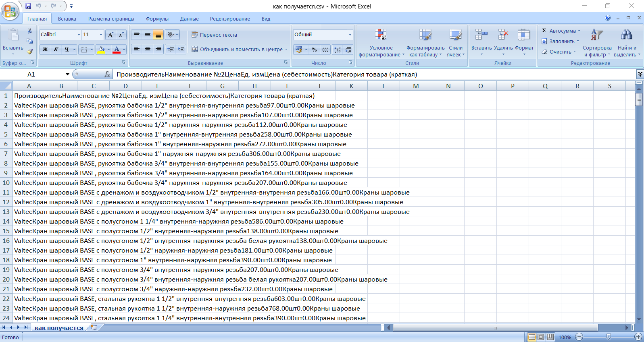This screenshot has height=342, width=644.
Task: Open Найти и выделить menu
Action: coord(627,43)
